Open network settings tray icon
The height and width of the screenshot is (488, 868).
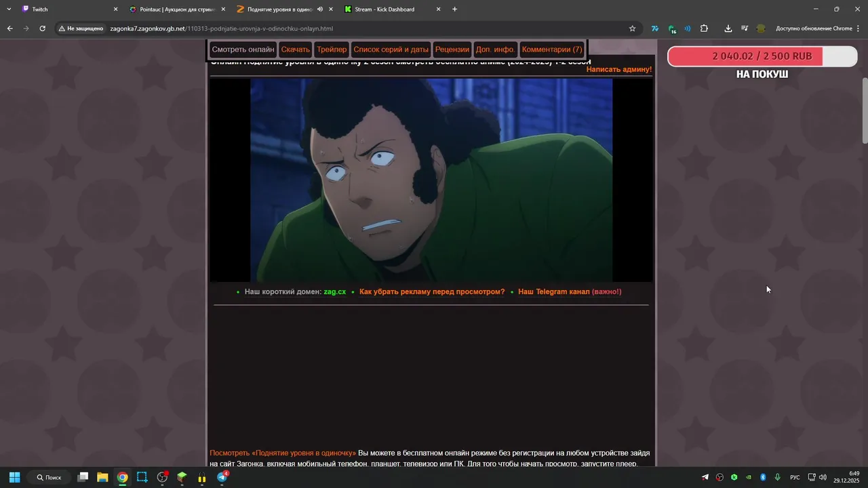[812, 477]
